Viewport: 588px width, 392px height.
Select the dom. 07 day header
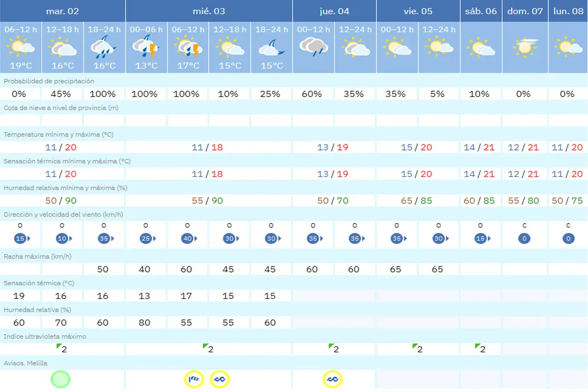[525, 11]
